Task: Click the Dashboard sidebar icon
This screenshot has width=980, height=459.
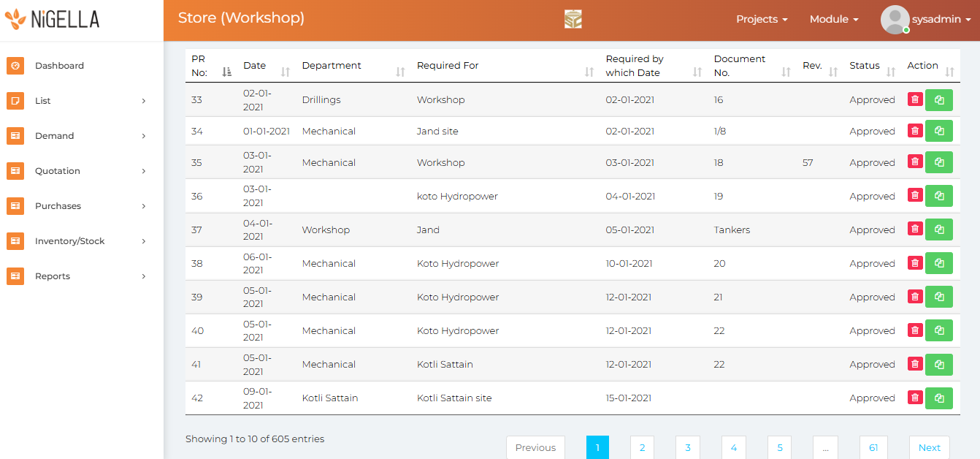Action: tap(15, 66)
